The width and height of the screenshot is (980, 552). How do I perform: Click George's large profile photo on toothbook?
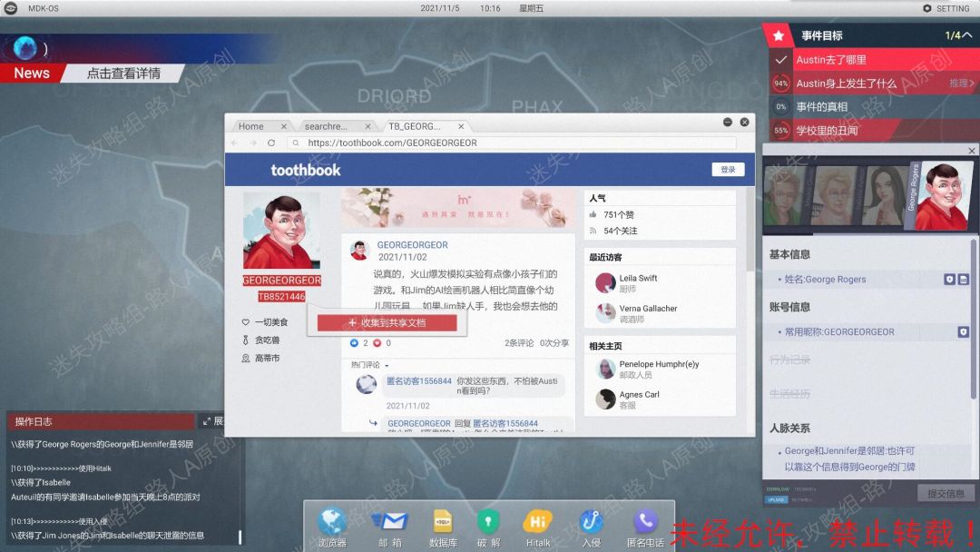(281, 230)
